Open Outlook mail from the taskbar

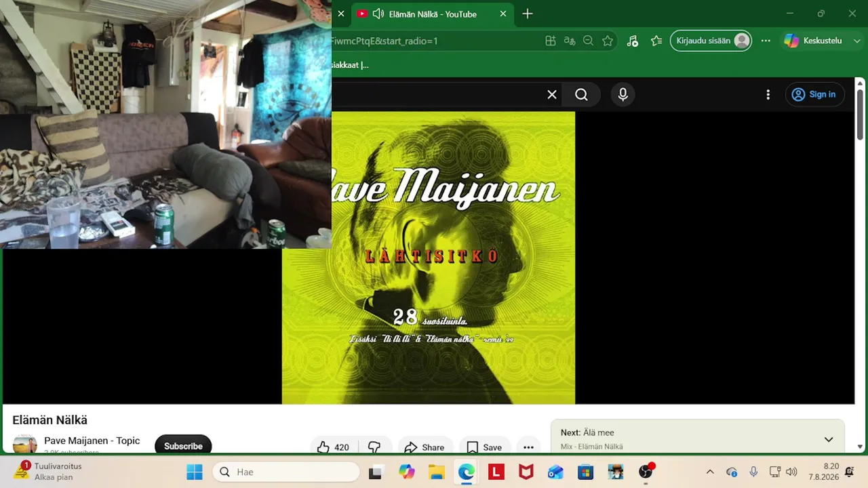[555, 472]
